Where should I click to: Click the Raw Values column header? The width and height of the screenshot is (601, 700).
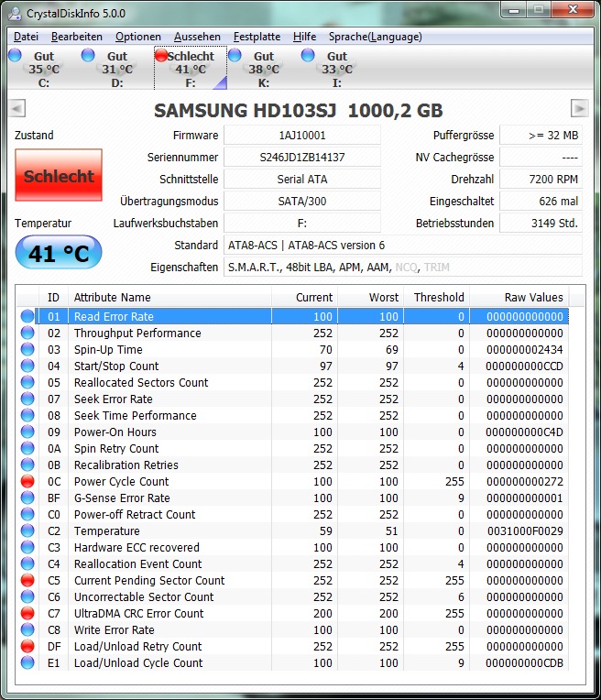519,298
